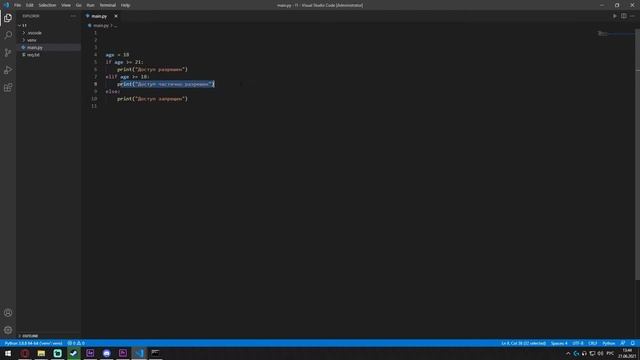Change file encoding UTF-8
This screenshot has width=640, height=360.
578,343
